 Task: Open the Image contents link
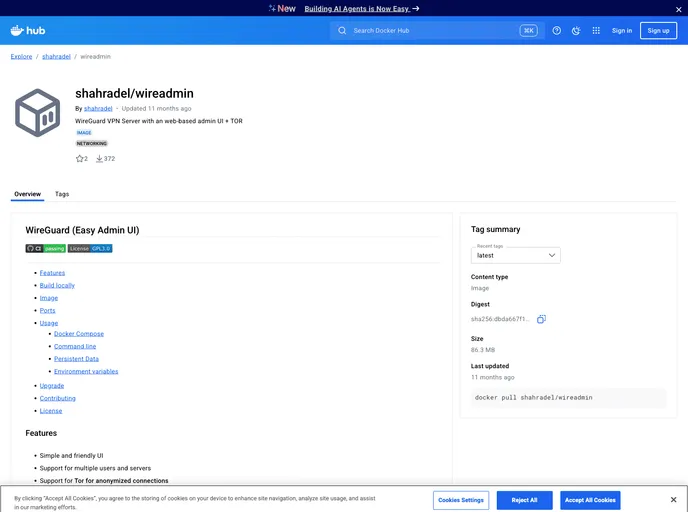[49, 298]
